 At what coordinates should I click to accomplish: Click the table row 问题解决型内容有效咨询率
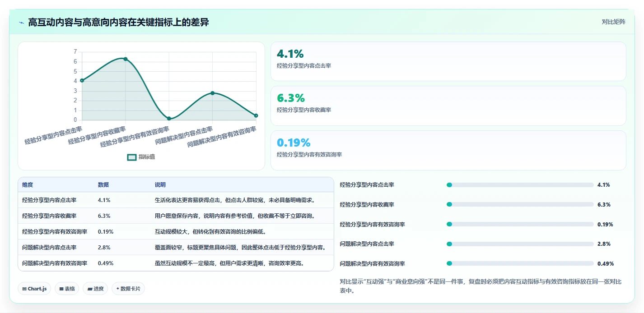(x=176, y=263)
